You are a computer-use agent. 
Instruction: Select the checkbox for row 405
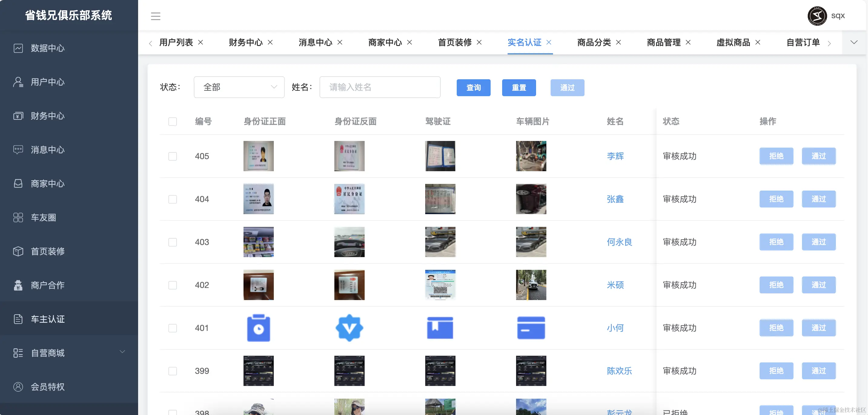pyautogui.click(x=173, y=156)
